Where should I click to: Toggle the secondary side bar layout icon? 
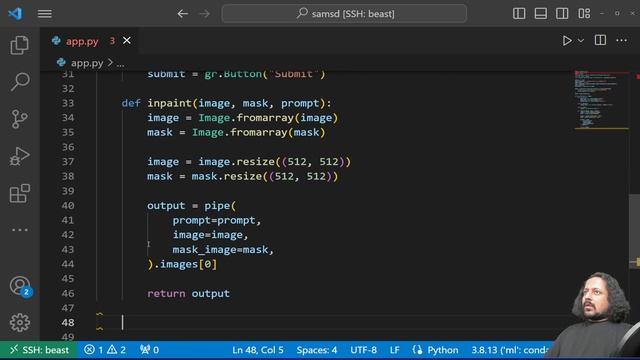(x=562, y=13)
